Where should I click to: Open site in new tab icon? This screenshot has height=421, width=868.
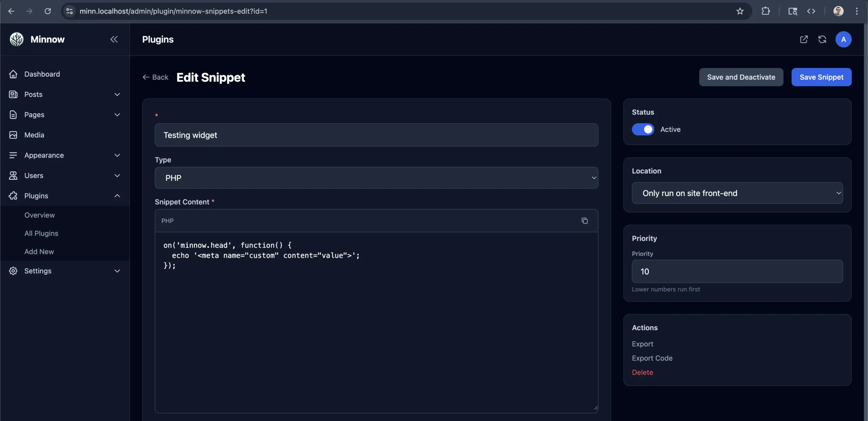point(804,39)
